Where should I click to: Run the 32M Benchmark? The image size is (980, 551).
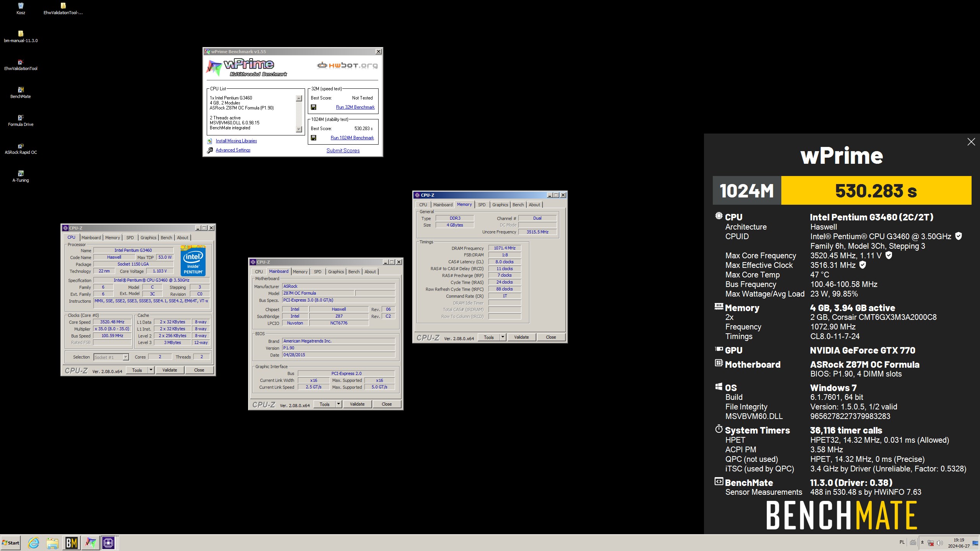point(355,107)
